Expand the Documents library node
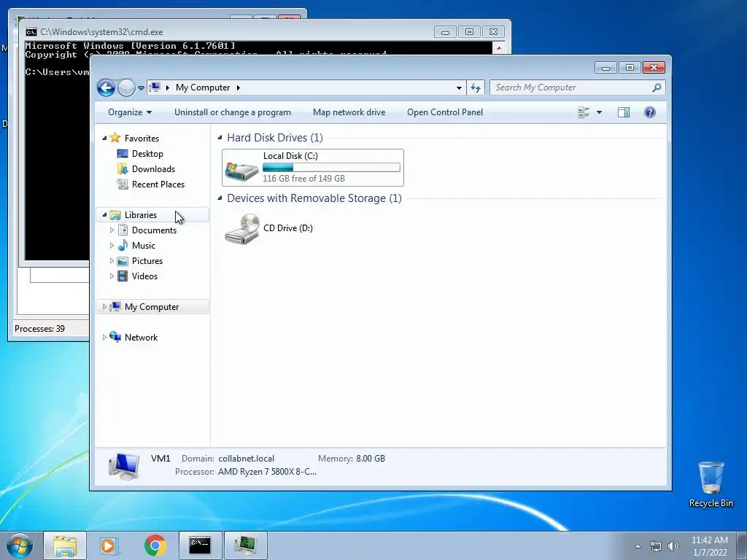 [112, 230]
